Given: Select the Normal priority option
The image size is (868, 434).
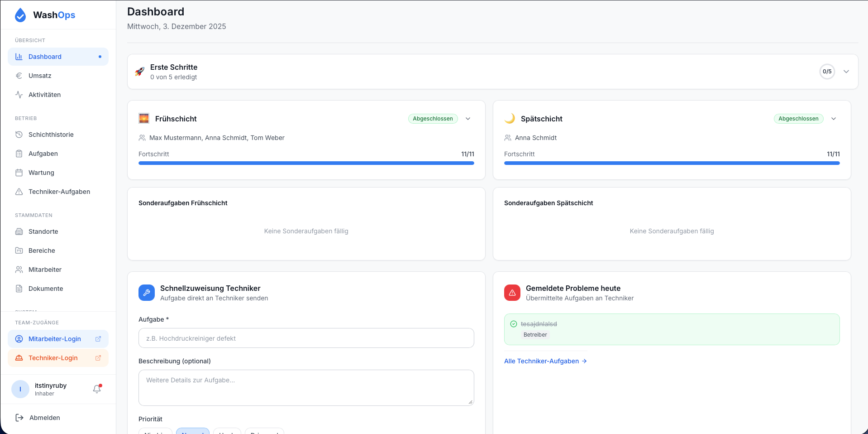Looking at the screenshot, I should [x=193, y=431].
